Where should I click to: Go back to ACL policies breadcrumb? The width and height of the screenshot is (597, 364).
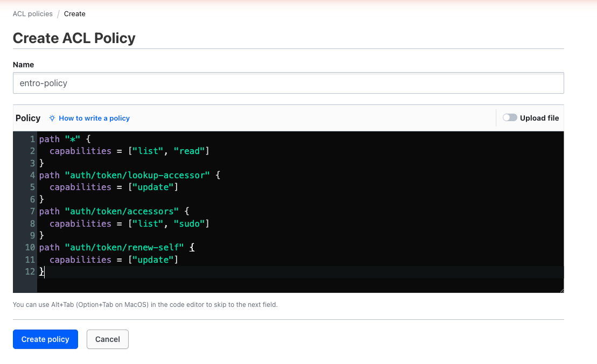coord(33,13)
